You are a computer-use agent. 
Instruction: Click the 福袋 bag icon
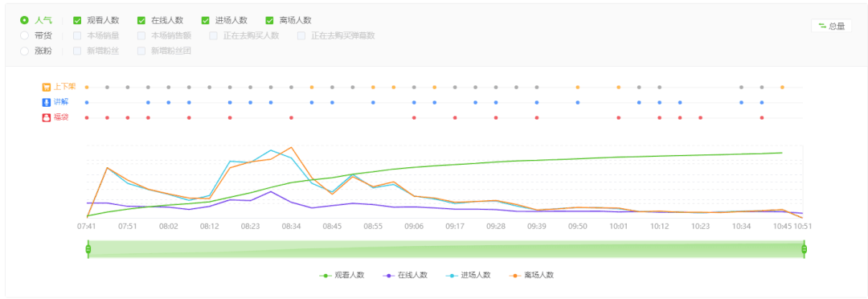coord(47,117)
